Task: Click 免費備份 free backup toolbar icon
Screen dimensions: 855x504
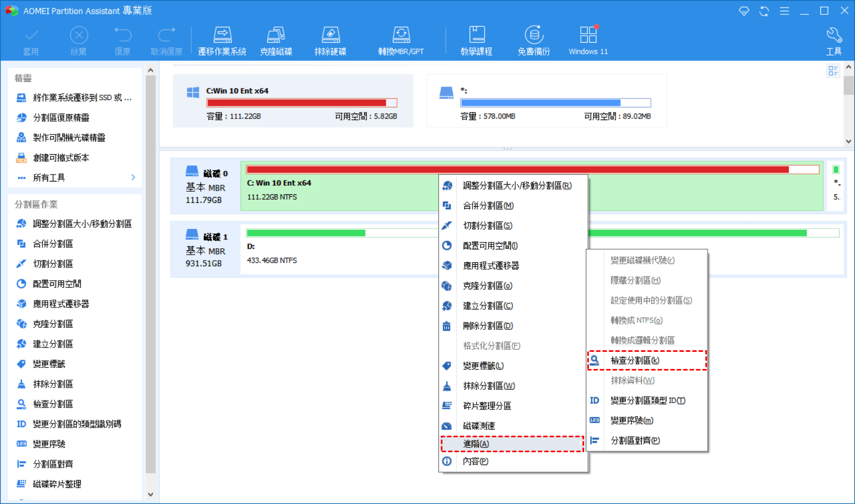Action: (x=534, y=42)
